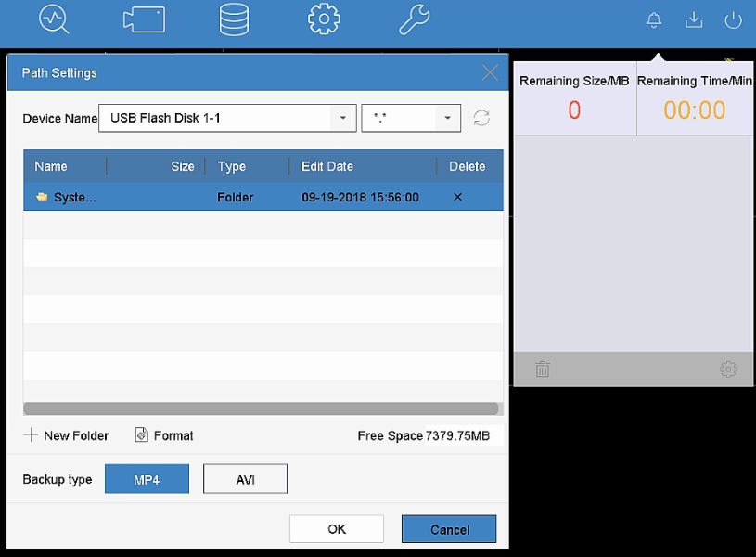Viewport: 756px width, 557px height.
Task: Expand the Device Name dropdown arrow
Action: pyautogui.click(x=343, y=118)
